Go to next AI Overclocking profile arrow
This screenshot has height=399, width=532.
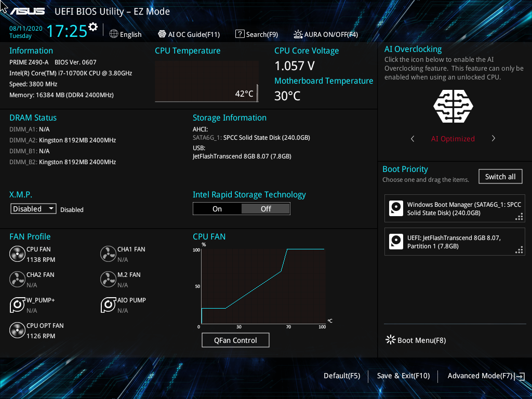click(494, 138)
